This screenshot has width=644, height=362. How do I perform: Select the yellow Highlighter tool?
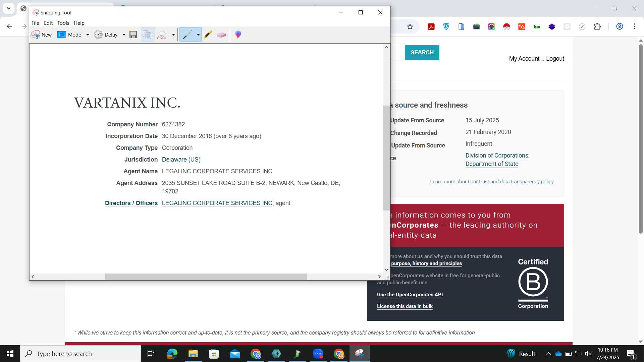pos(208,35)
